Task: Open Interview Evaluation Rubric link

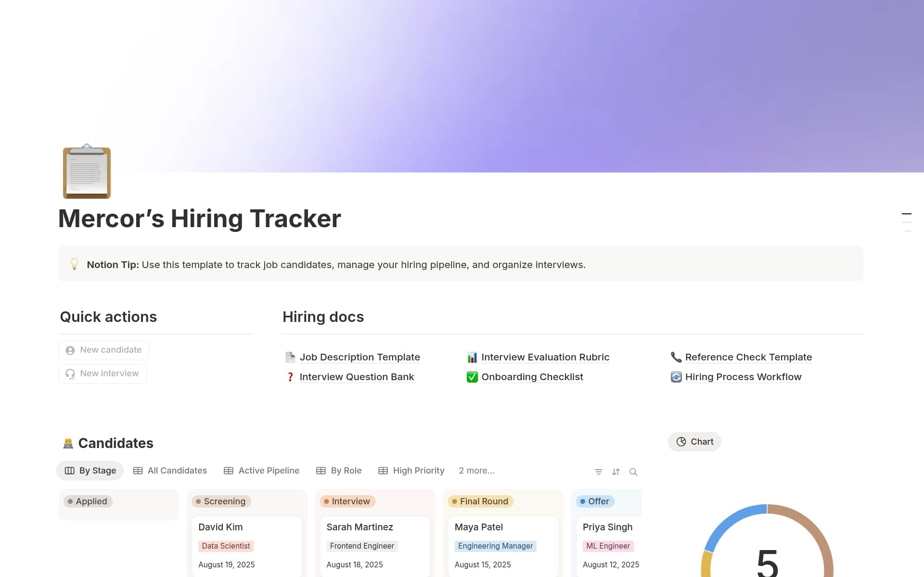Action: pyautogui.click(x=545, y=357)
